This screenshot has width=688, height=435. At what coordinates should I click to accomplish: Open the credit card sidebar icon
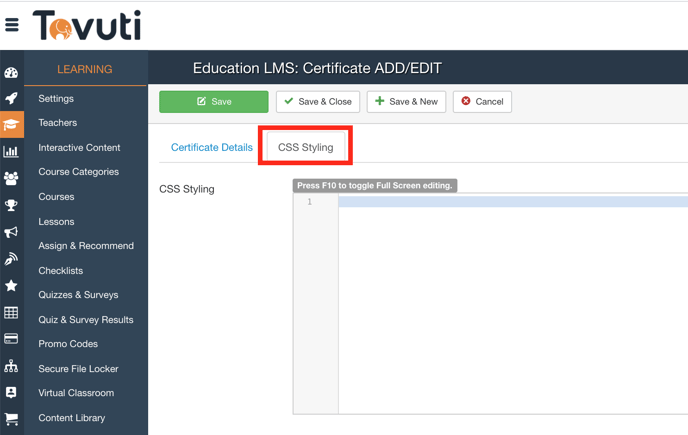click(11, 339)
